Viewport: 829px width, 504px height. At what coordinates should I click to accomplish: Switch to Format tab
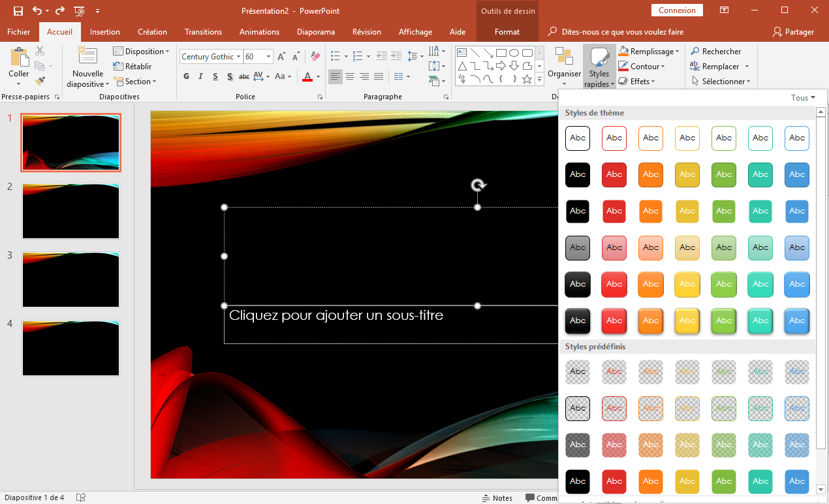(507, 32)
